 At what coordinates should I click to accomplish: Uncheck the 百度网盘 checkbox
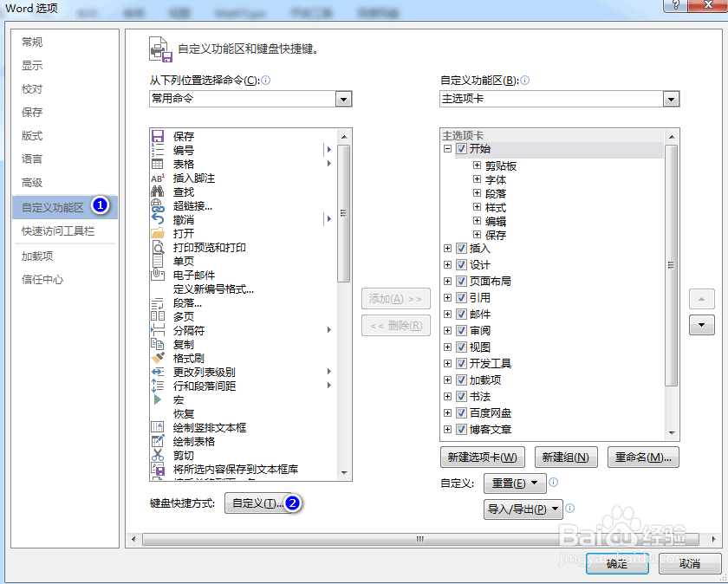[x=462, y=412]
